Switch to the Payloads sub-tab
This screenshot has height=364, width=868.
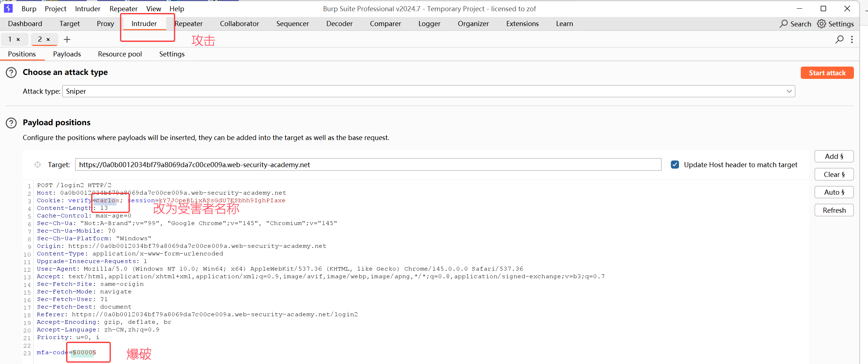pos(67,54)
